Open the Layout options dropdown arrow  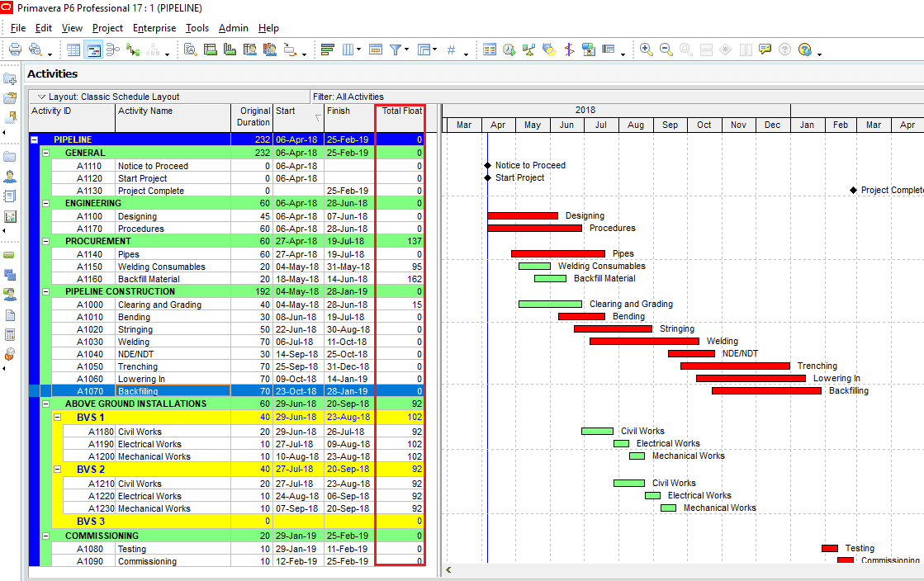pos(41,97)
